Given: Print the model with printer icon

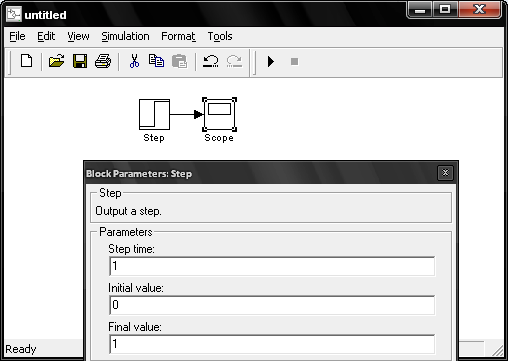Looking at the screenshot, I should [103, 61].
